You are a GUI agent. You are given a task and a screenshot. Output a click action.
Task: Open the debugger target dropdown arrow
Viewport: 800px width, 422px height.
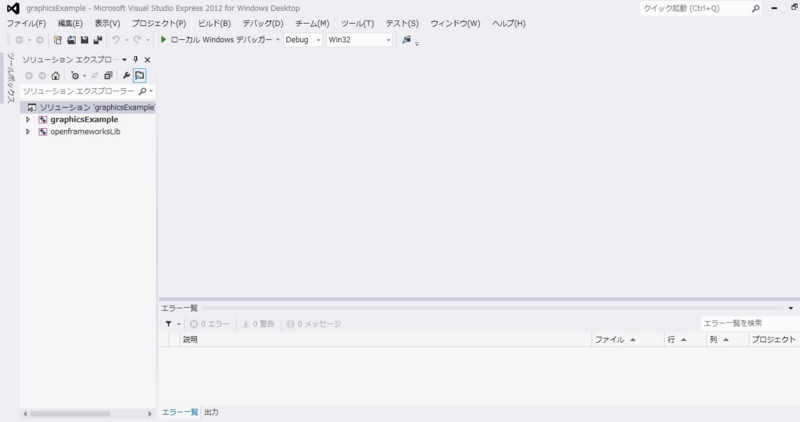point(278,40)
